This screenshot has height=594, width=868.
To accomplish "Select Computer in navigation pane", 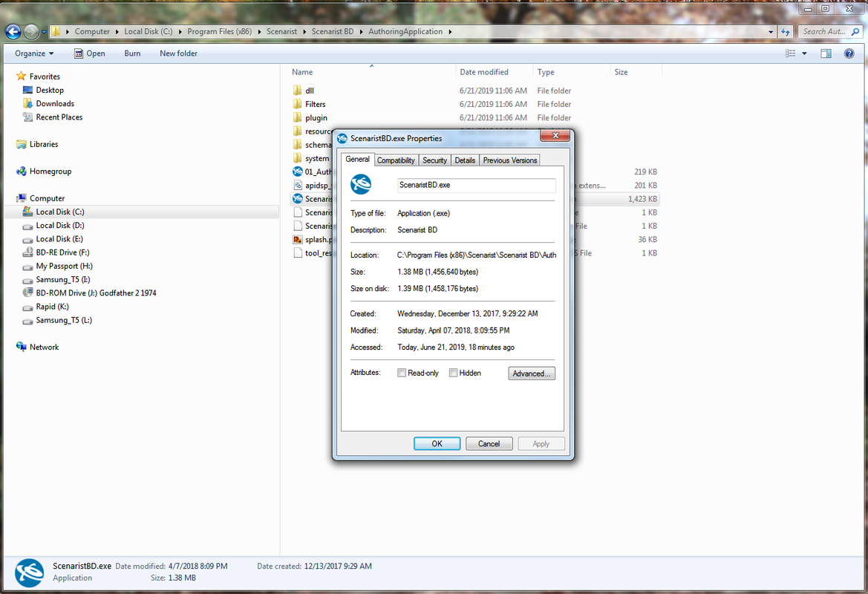I will click(40, 198).
